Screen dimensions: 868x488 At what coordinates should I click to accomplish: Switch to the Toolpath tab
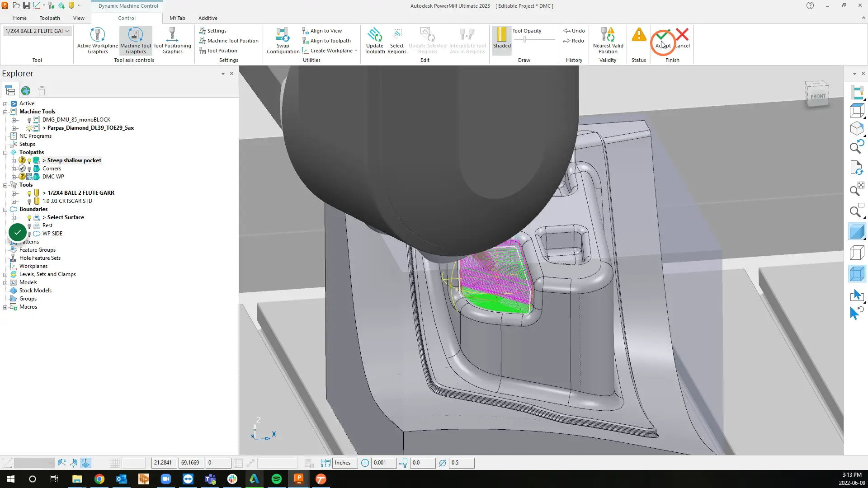pyautogui.click(x=50, y=18)
